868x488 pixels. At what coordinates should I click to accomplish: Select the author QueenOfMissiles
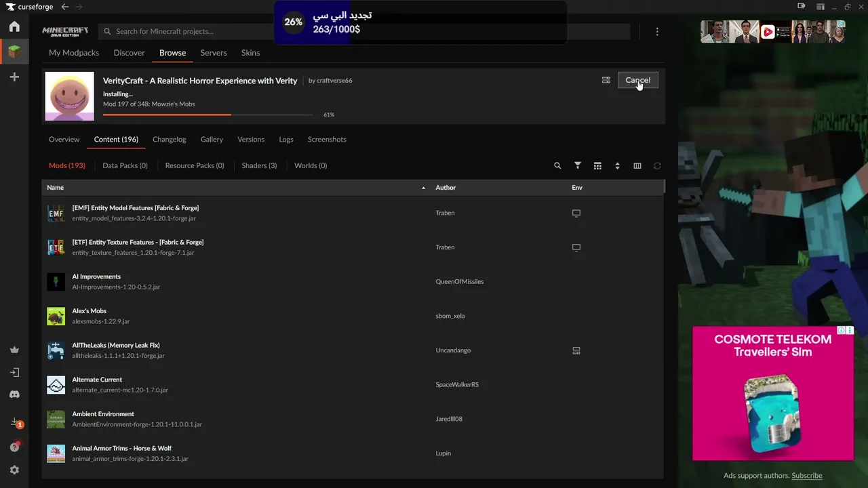coord(460,282)
